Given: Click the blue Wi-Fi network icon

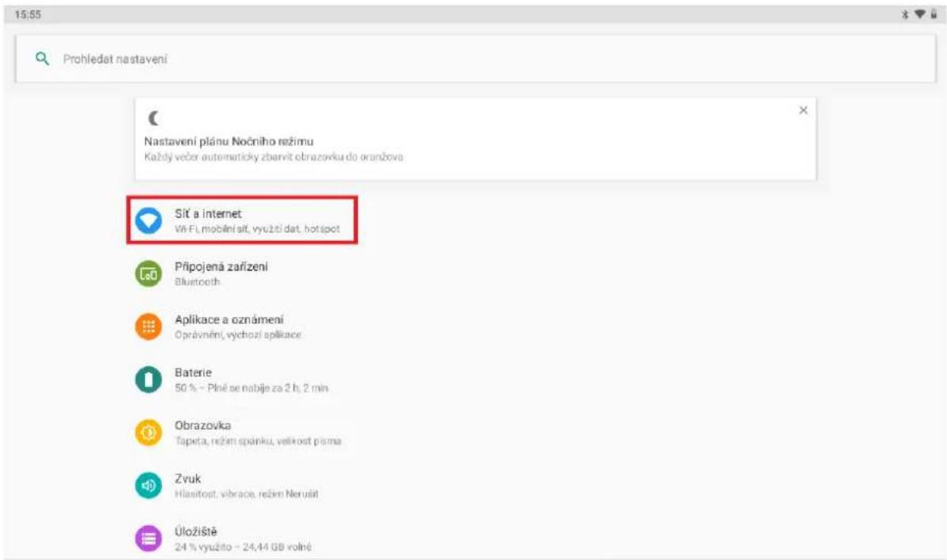Looking at the screenshot, I should tap(148, 221).
